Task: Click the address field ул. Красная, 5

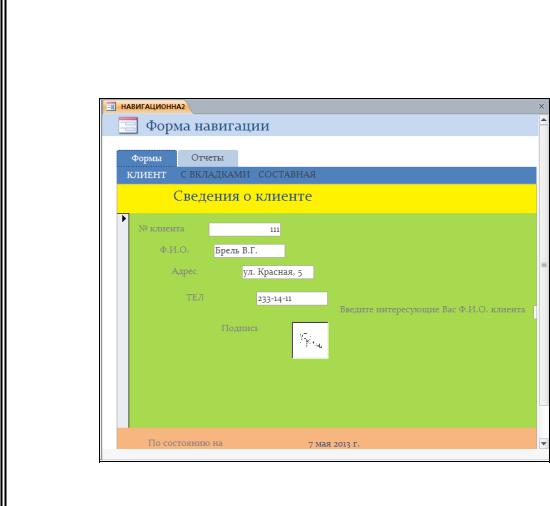Action: [278, 272]
